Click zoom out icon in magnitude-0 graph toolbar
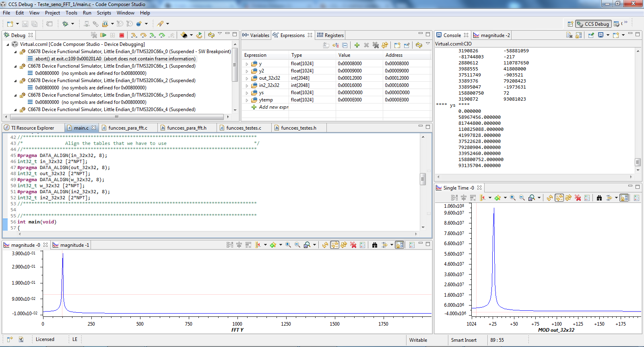This screenshot has height=347, width=644. coord(297,245)
